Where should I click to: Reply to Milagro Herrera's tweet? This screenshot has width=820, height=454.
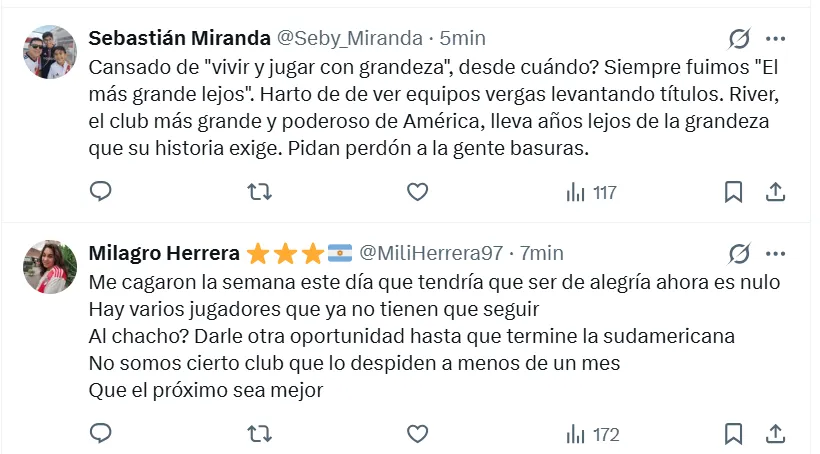pos(100,434)
